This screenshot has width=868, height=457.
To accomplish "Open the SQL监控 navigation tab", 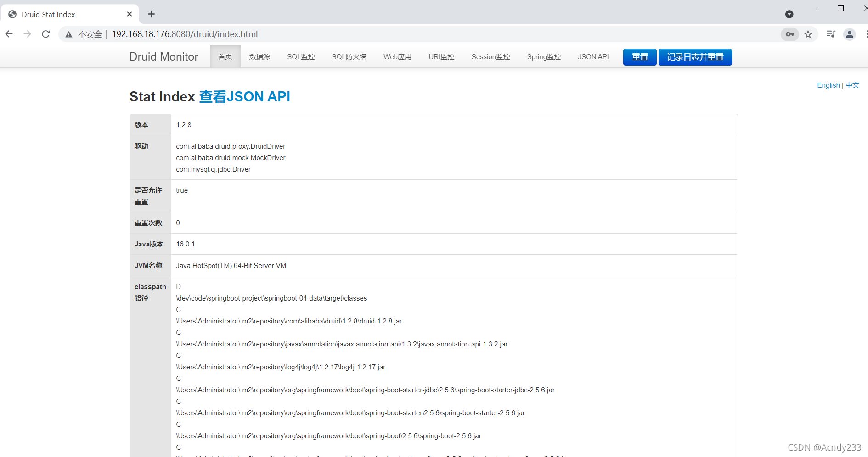I will (301, 56).
